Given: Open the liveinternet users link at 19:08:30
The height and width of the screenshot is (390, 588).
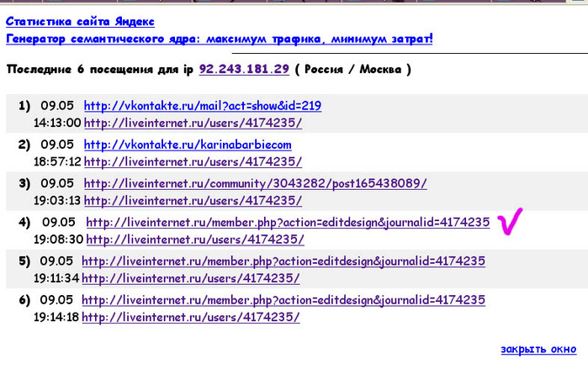Looking at the screenshot, I should pyautogui.click(x=195, y=240).
